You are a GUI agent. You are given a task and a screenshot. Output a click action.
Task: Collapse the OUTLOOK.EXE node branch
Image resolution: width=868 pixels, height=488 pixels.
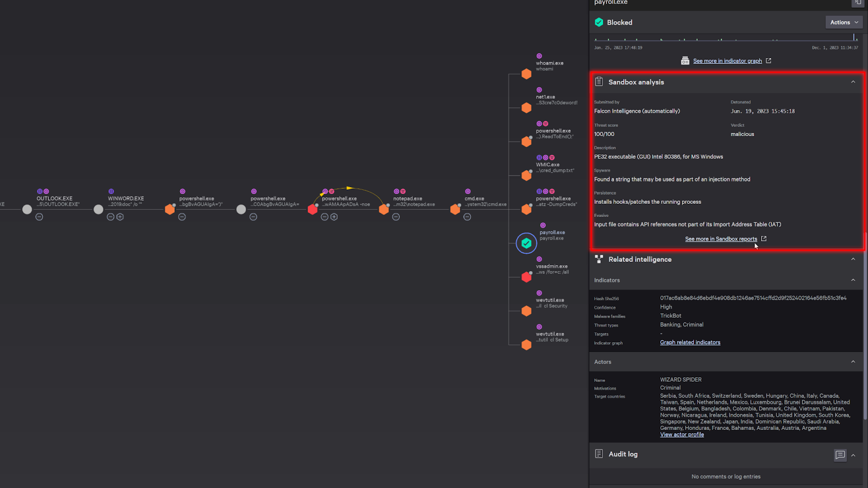pos(39,217)
